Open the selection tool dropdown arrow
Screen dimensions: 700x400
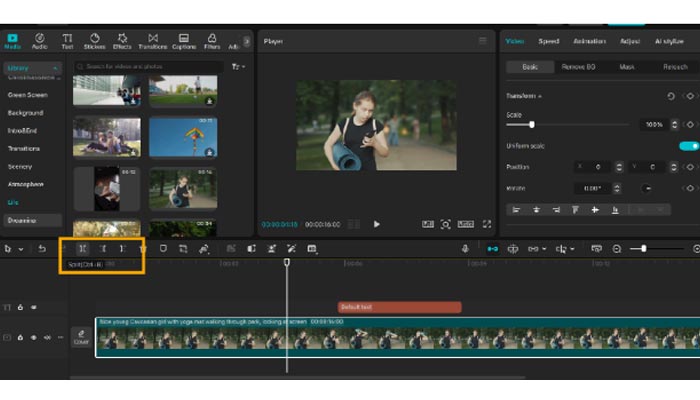pos(21,249)
